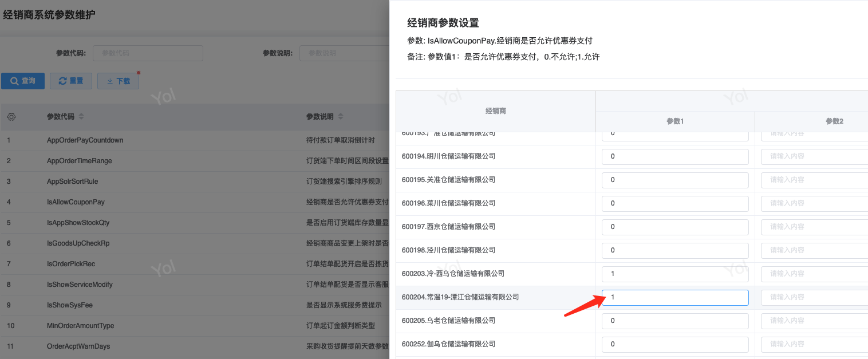The image size is (868, 359).
Task: Edit 参数1 for 600196.菜川仓储运输有限公司
Action: 675,203
